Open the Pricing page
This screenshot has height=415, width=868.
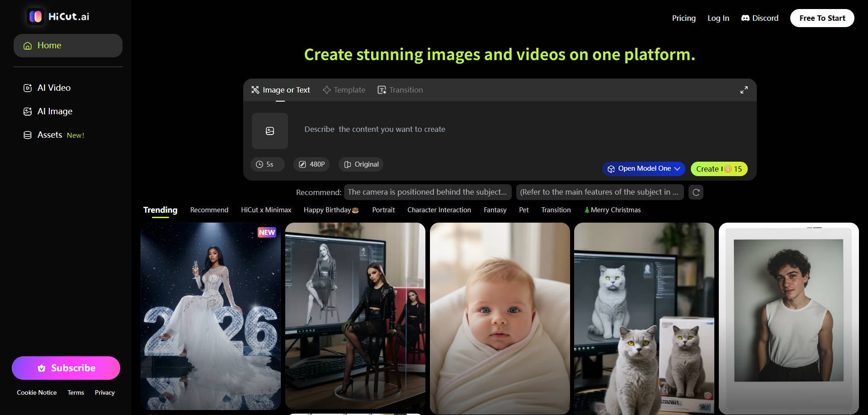(x=684, y=18)
